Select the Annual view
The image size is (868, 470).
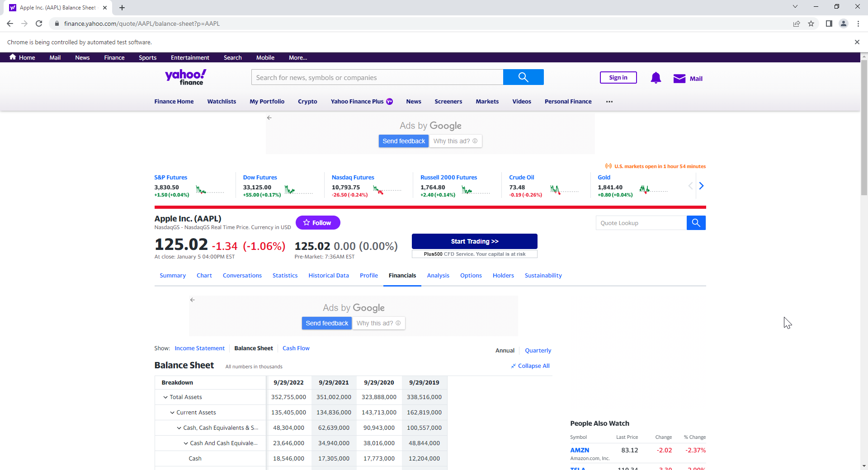pos(505,350)
